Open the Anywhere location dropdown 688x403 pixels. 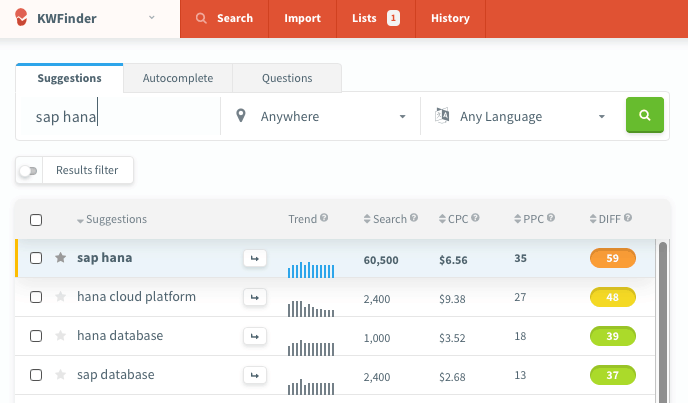(320, 116)
